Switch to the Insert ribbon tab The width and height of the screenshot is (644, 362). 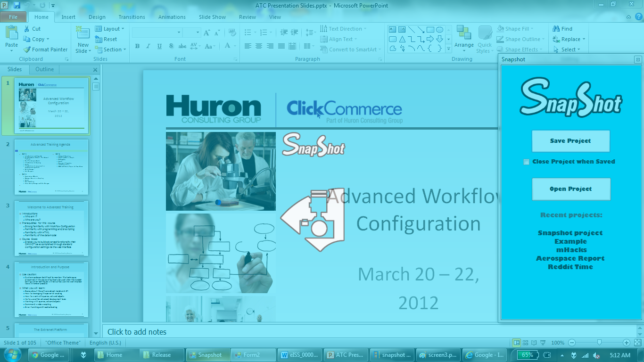[x=68, y=17]
